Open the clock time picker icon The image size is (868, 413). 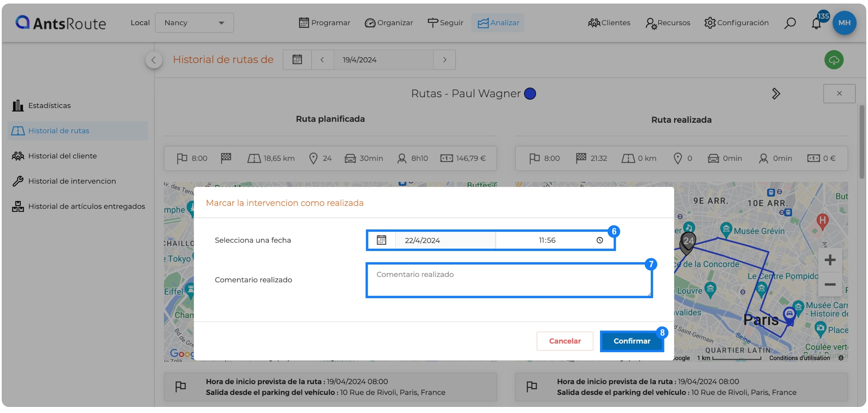600,240
